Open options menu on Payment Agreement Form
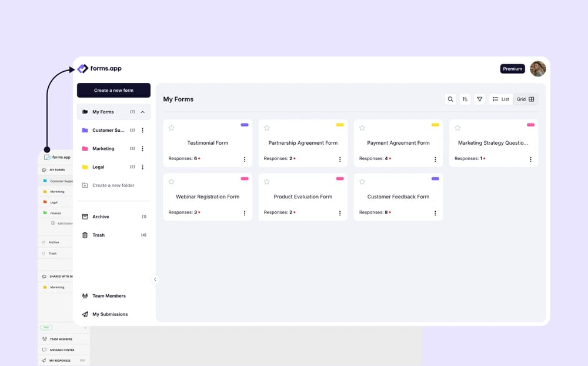Image resolution: width=588 pixels, height=366 pixels. (435, 159)
